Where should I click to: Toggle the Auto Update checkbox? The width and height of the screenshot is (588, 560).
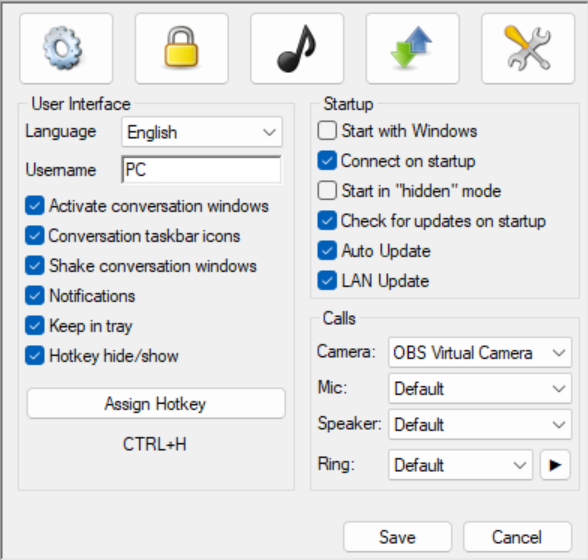pos(327,251)
